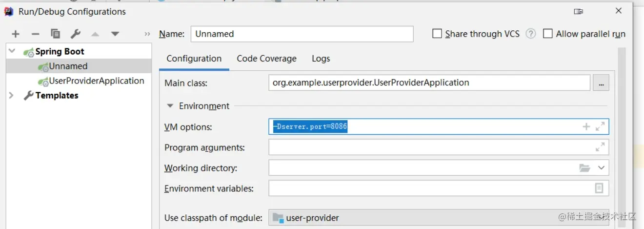Click the IntelliJ dialog title icon

(x=9, y=11)
